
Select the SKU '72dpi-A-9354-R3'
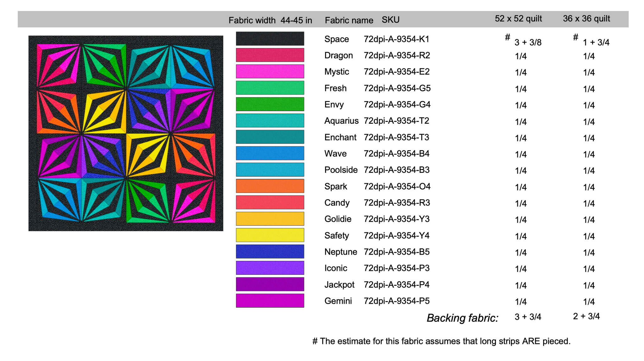(397, 203)
